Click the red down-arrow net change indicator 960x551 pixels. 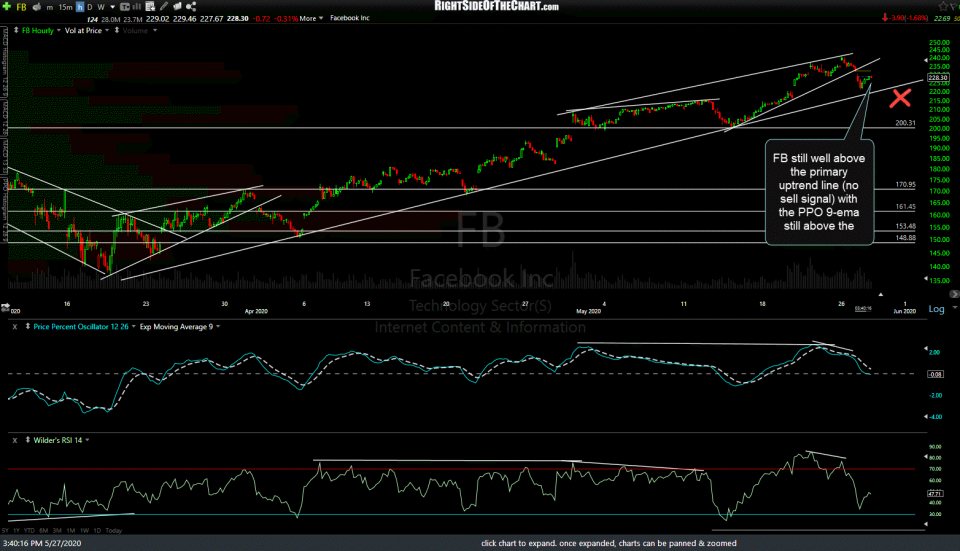coord(885,18)
